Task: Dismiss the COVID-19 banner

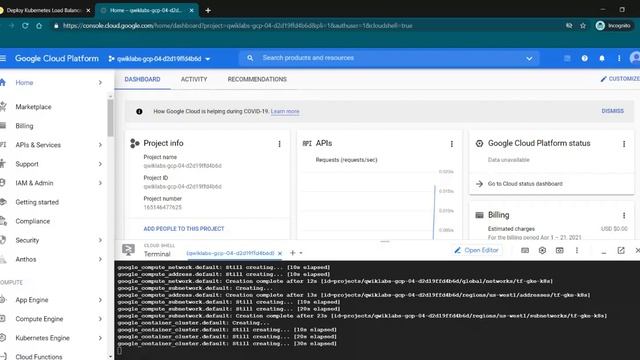Action: tap(612, 111)
